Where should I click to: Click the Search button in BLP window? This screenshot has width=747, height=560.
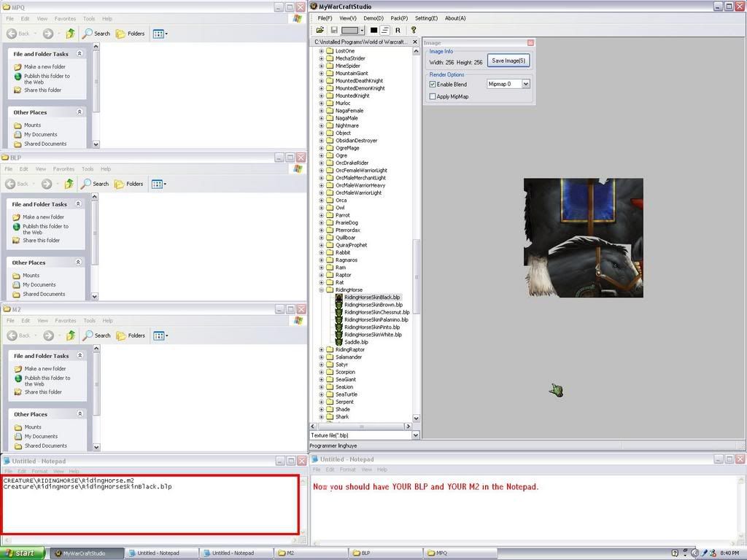pos(95,184)
